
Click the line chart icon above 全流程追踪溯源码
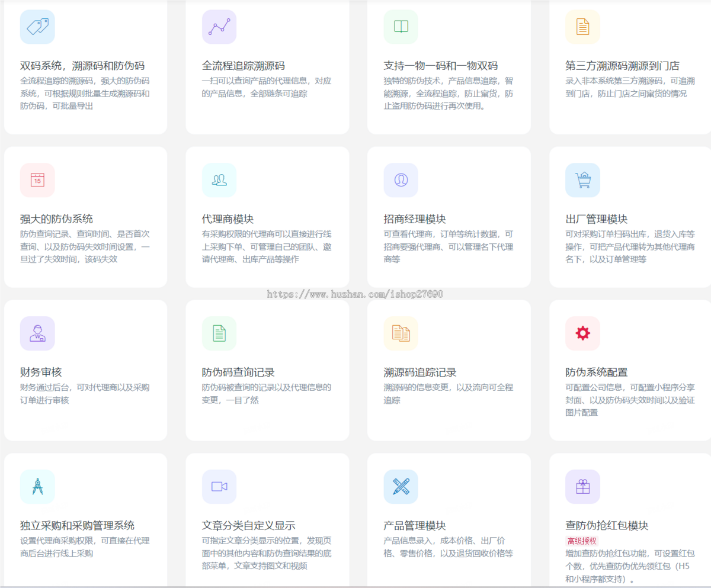click(219, 27)
